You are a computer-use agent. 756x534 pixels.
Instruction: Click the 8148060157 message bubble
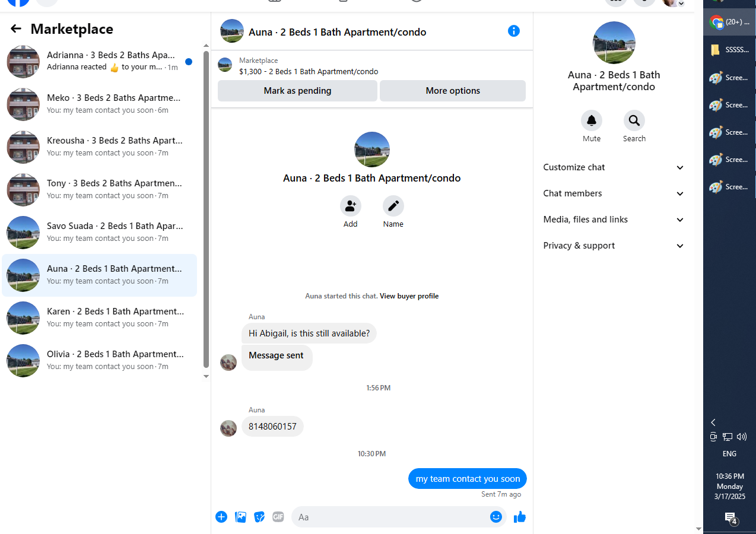click(x=272, y=427)
